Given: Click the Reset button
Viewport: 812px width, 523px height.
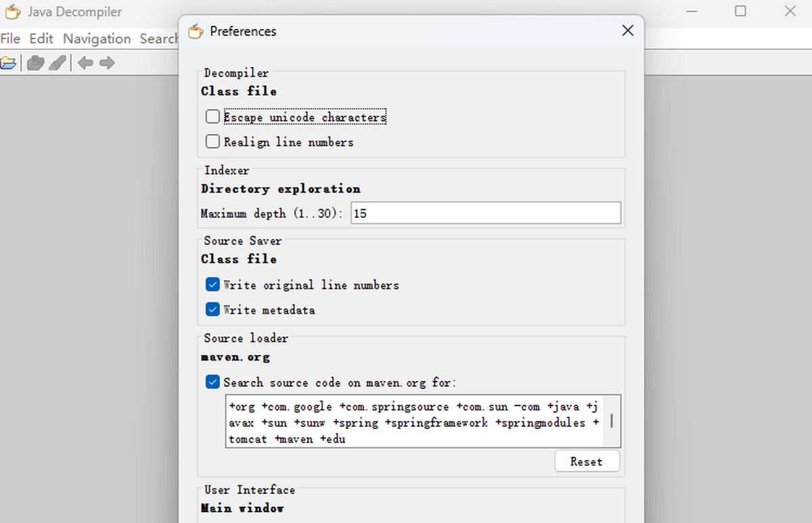Looking at the screenshot, I should (586, 461).
